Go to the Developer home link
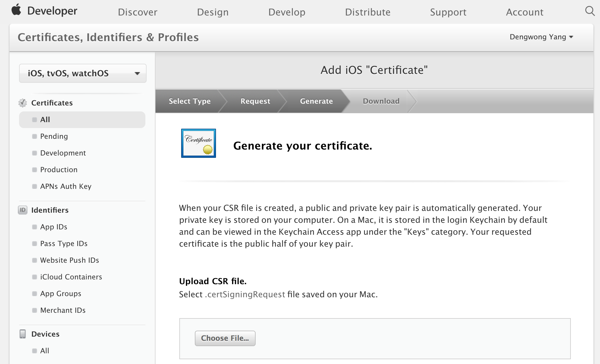 tap(52, 11)
